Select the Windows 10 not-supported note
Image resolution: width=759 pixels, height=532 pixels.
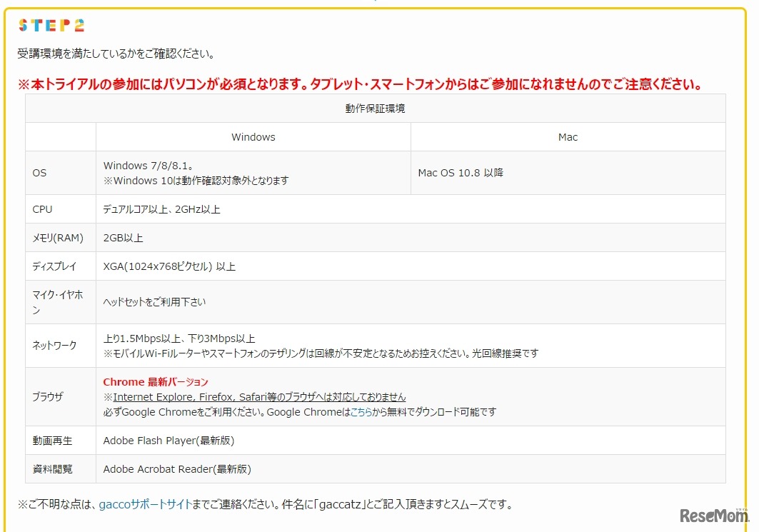click(x=196, y=181)
